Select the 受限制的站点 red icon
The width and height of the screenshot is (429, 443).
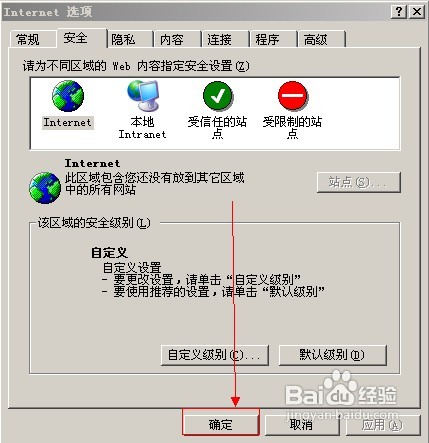[x=292, y=96]
